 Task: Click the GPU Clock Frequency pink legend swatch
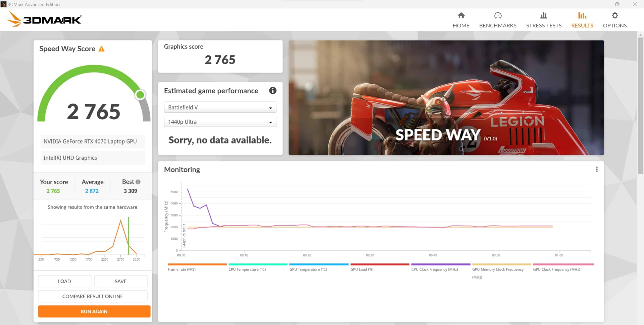(x=563, y=264)
